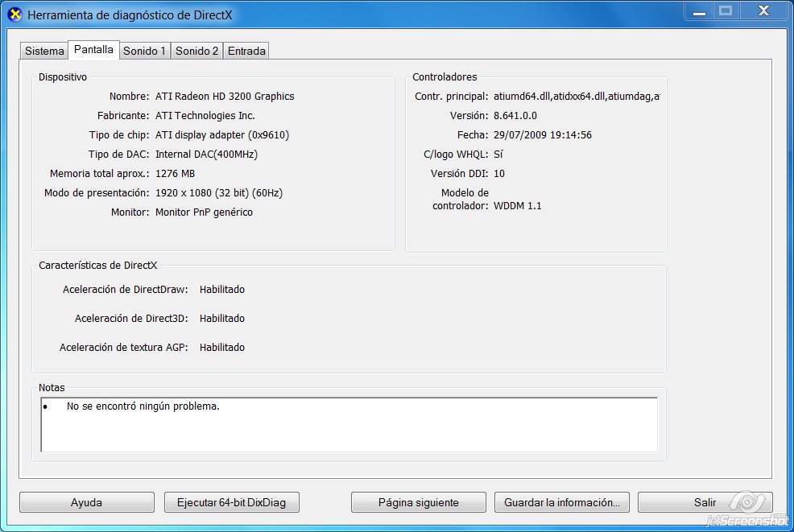Click the Contr. principal driver file list
This screenshot has height=532, width=794.
pos(576,96)
